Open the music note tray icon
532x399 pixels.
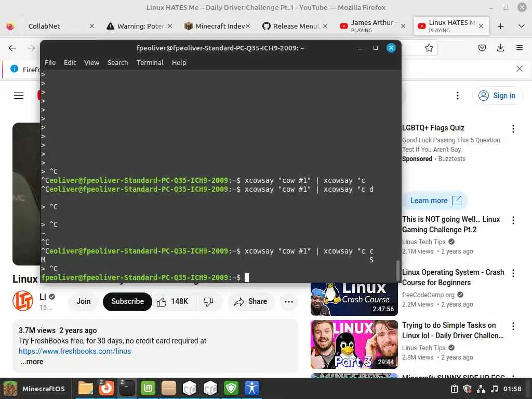495,389
